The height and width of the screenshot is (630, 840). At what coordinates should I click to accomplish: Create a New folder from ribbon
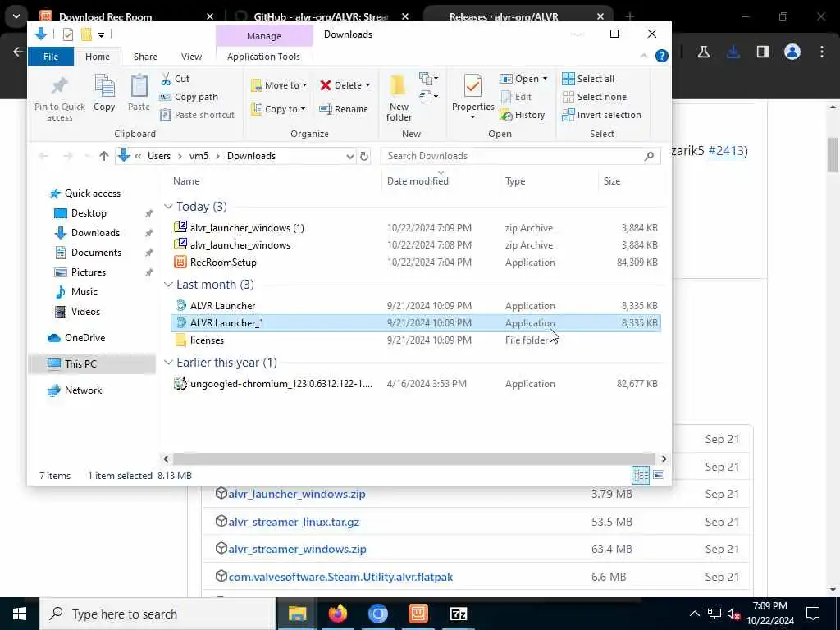tap(399, 98)
